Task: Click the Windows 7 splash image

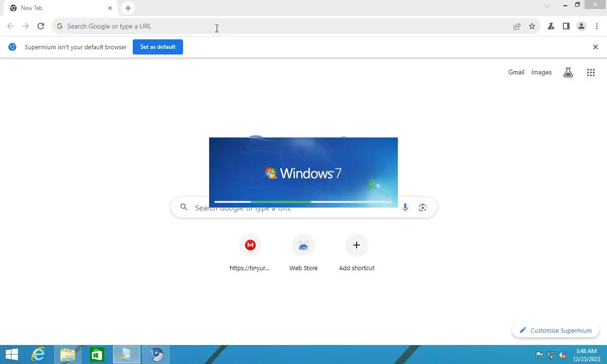Action: (303, 173)
